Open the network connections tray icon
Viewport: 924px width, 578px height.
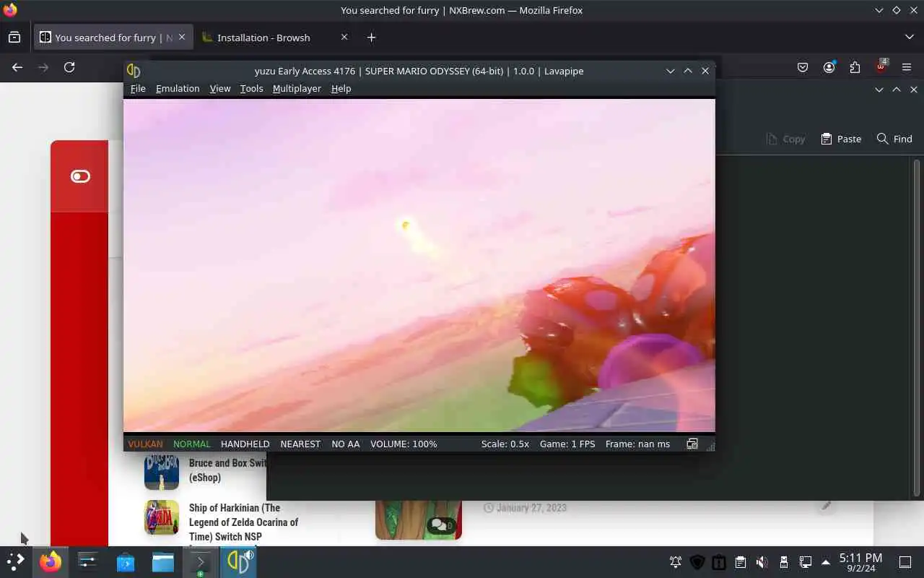tap(805, 562)
